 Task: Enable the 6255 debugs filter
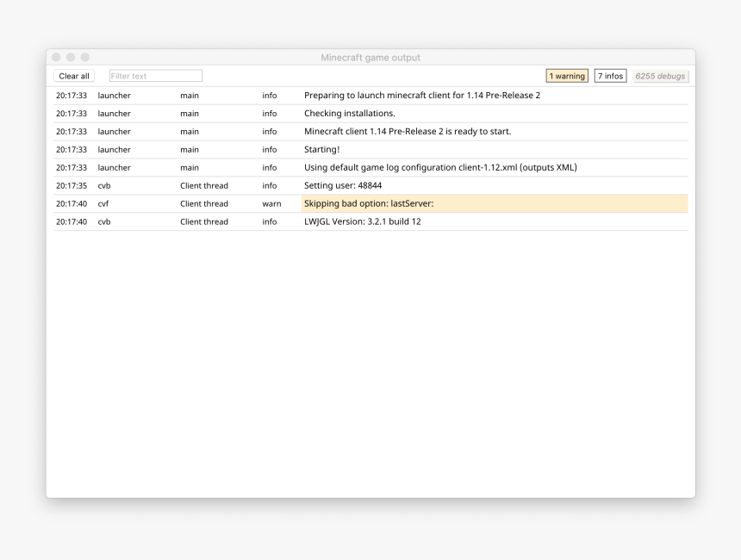coord(660,76)
